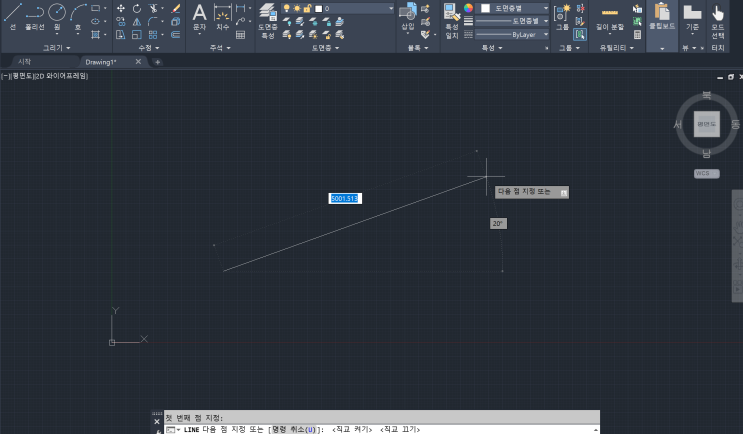Open the 2D 와이어프레임 visual style menu
Screen dimensions: 743x434
(62, 76)
